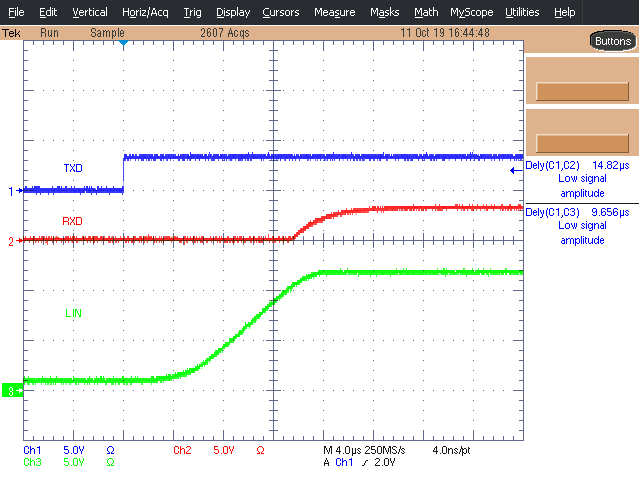The image size is (640, 480).
Task: Open the Vertical menu
Action: (90, 12)
